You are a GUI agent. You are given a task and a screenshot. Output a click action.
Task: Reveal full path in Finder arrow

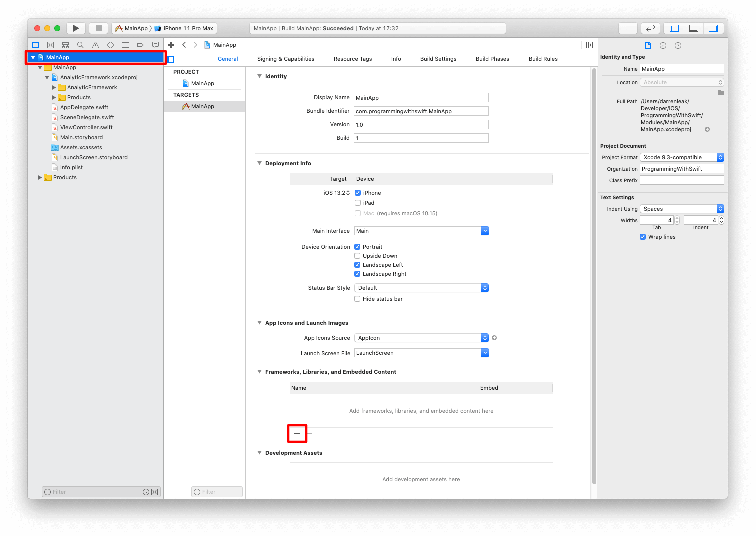[x=707, y=129]
